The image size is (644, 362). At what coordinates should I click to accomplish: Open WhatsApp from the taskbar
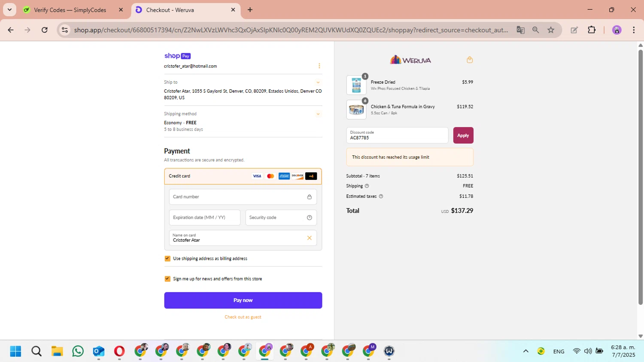point(78,351)
